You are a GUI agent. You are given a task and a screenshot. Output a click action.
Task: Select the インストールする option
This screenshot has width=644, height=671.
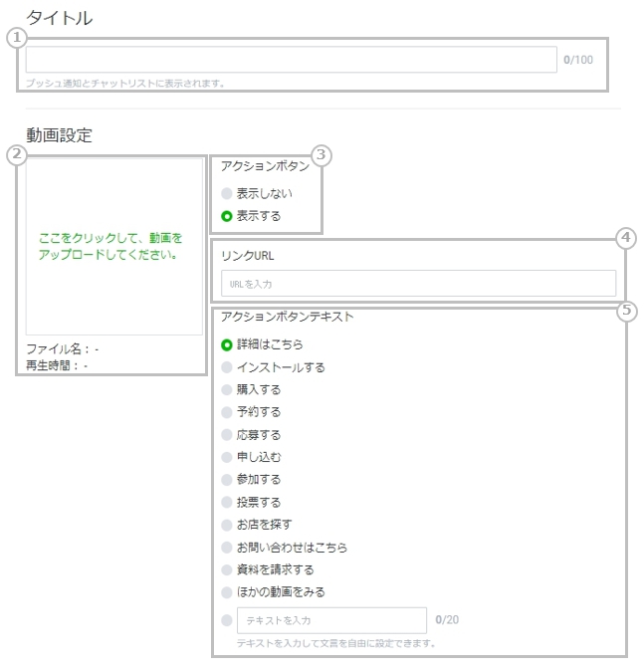click(227, 367)
